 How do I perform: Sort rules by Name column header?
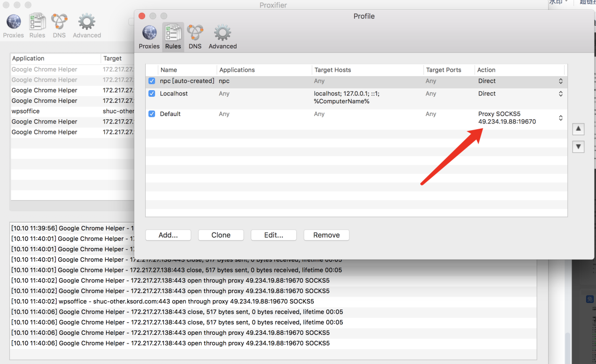tap(187, 70)
